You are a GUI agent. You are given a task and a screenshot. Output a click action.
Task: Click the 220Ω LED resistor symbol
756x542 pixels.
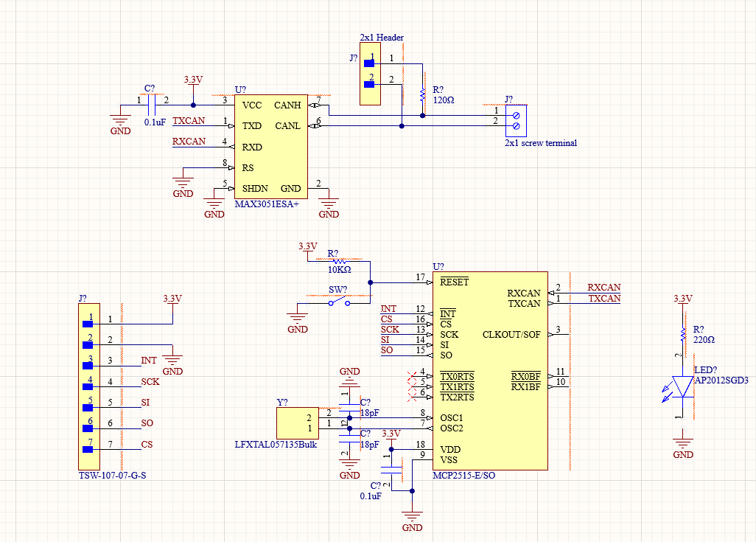coord(683,334)
